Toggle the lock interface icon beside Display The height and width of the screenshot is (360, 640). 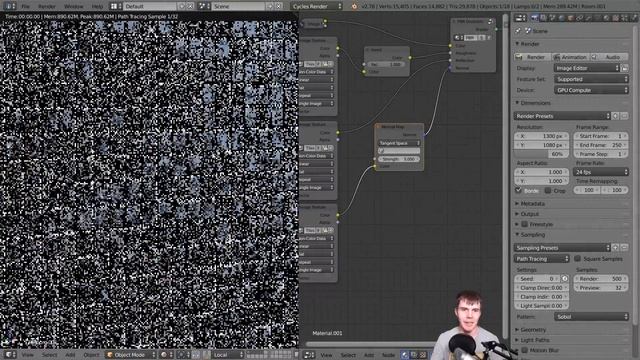(625, 68)
